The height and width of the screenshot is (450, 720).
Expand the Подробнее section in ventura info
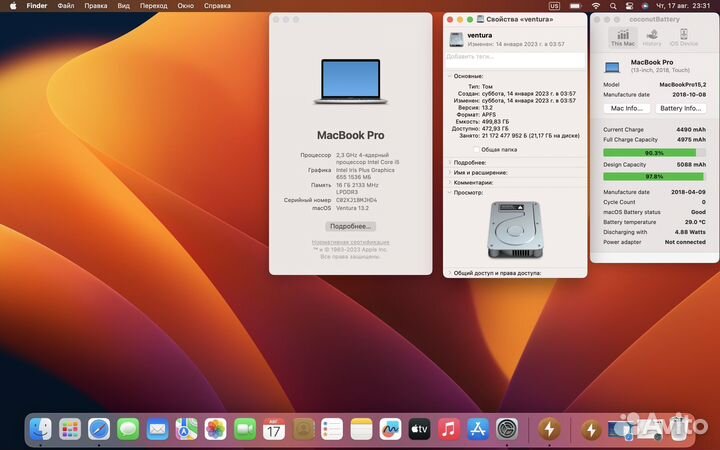tap(450, 163)
